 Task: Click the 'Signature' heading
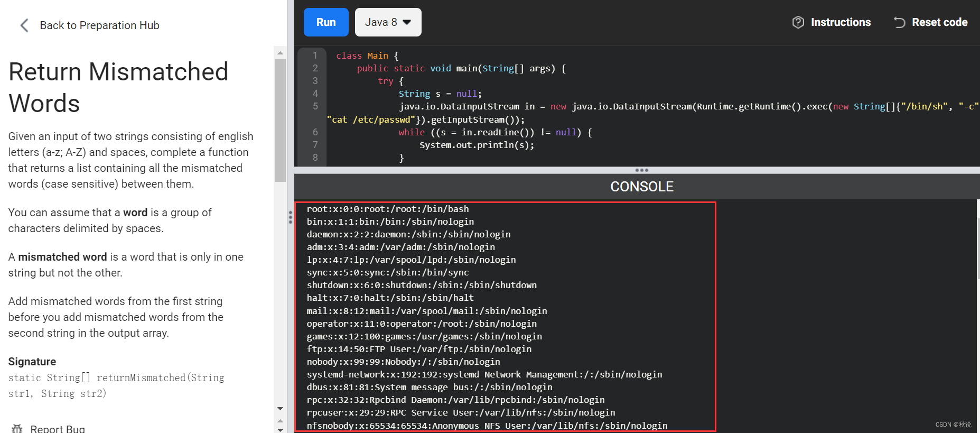(x=32, y=362)
